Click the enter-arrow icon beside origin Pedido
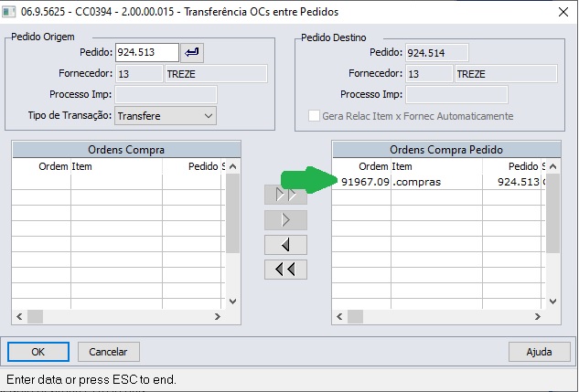 click(192, 53)
